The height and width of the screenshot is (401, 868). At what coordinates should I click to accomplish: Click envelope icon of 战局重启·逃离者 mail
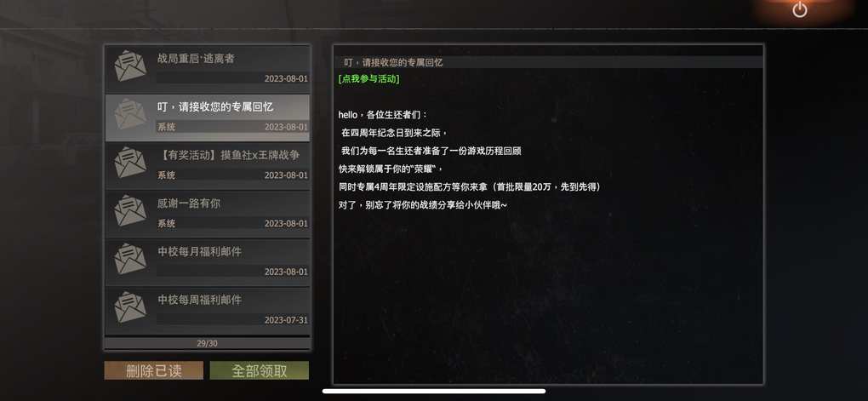(130, 66)
